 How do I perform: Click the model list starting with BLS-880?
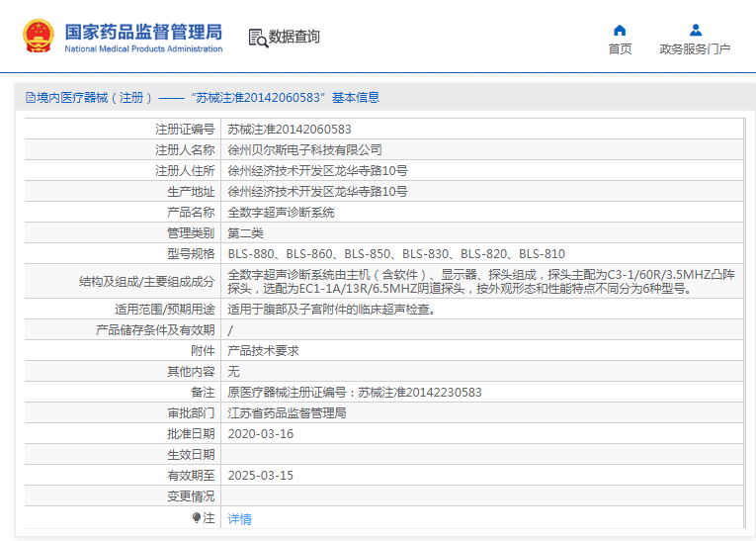tap(396, 254)
